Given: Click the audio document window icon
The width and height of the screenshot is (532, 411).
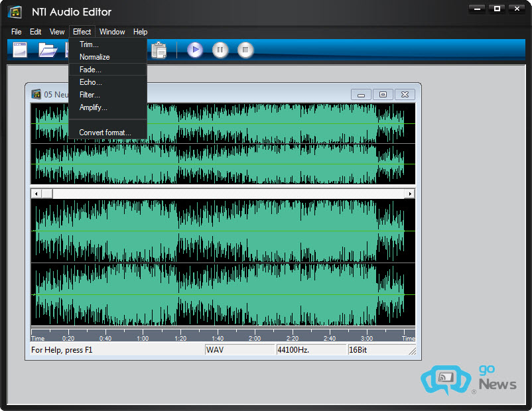Looking at the screenshot, I should 36,94.
